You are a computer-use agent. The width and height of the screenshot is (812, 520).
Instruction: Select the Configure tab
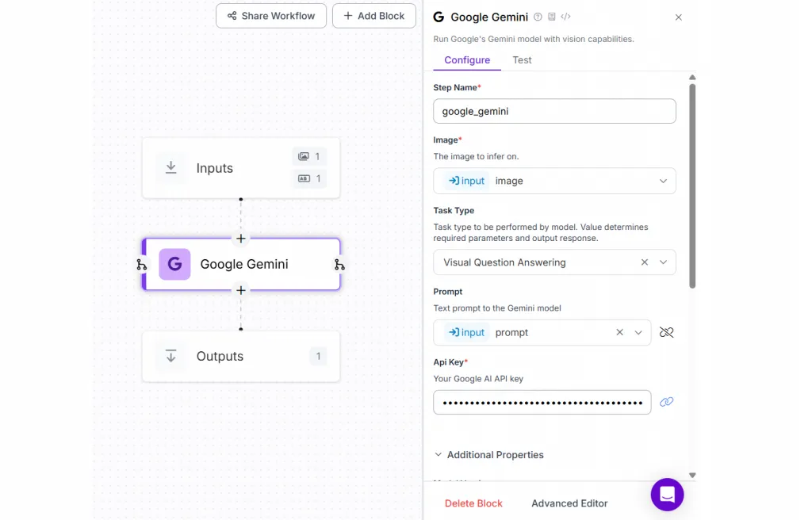click(x=467, y=60)
